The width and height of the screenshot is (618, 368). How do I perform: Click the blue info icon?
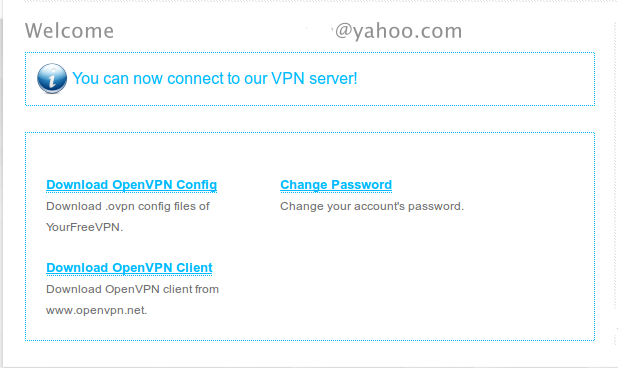52,78
